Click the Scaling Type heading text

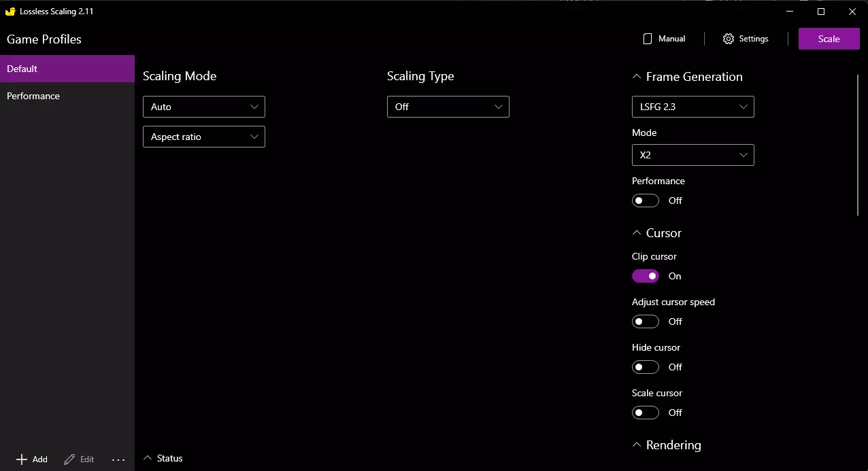coord(420,76)
